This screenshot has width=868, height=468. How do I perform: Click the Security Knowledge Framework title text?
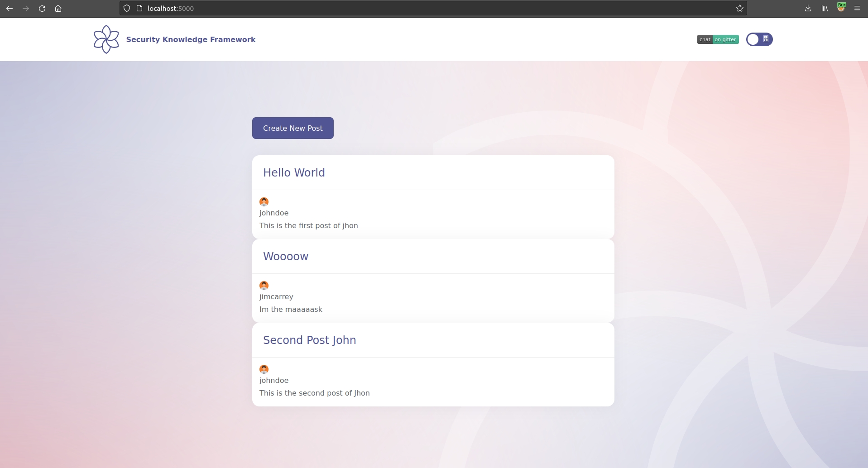191,39
